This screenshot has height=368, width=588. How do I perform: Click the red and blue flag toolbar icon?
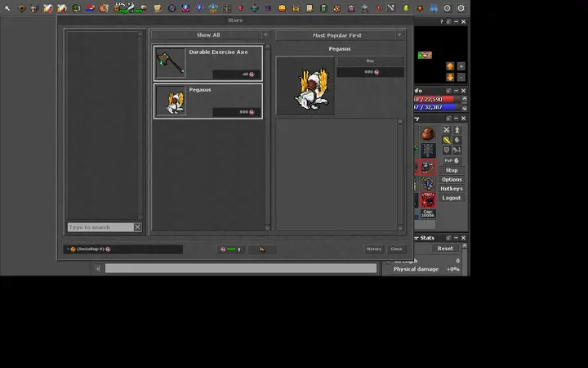pyautogui.click(x=90, y=8)
